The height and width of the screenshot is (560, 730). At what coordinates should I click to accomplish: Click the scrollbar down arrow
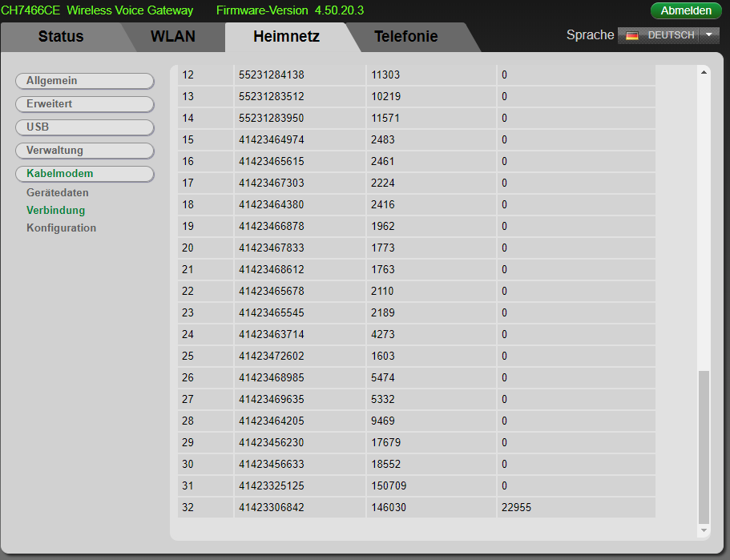[x=704, y=530]
